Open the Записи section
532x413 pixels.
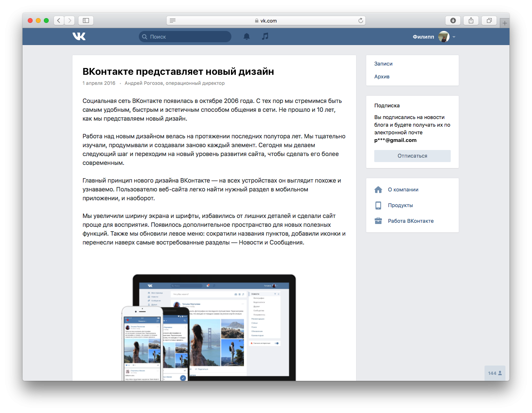coord(383,64)
